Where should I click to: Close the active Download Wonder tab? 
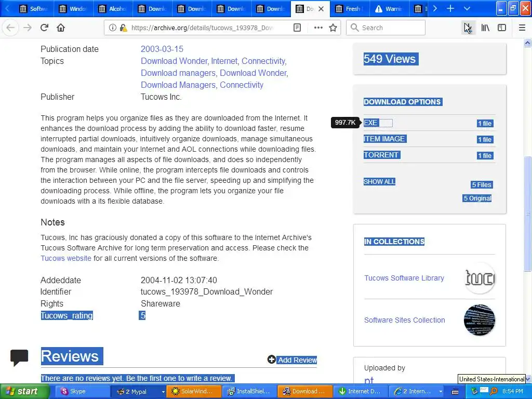click(x=321, y=9)
